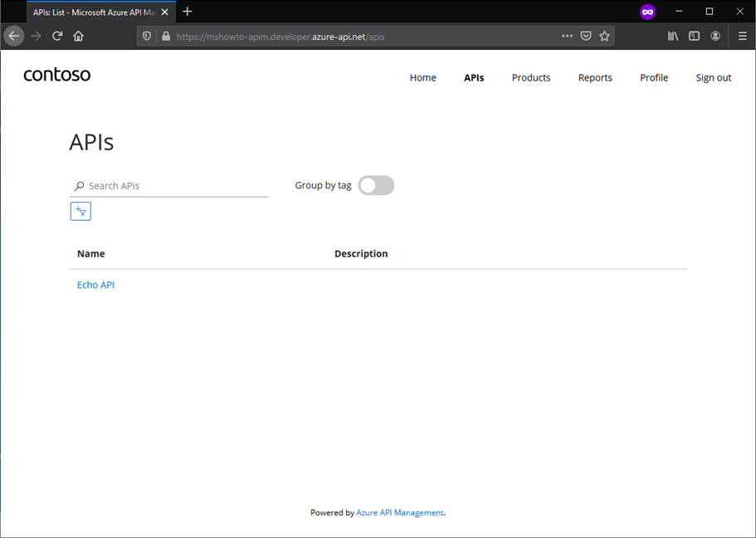The image size is (756, 538).
Task: Click the search magnifier icon
Action: (x=79, y=186)
